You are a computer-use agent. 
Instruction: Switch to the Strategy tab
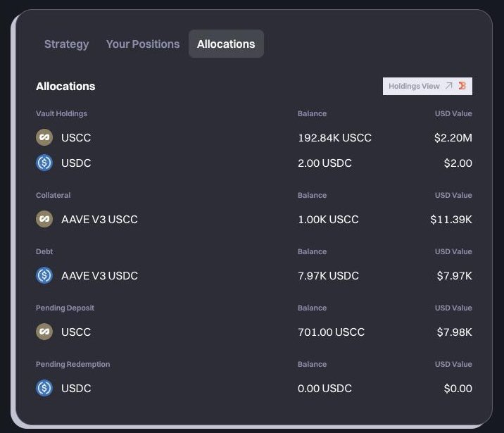point(67,44)
